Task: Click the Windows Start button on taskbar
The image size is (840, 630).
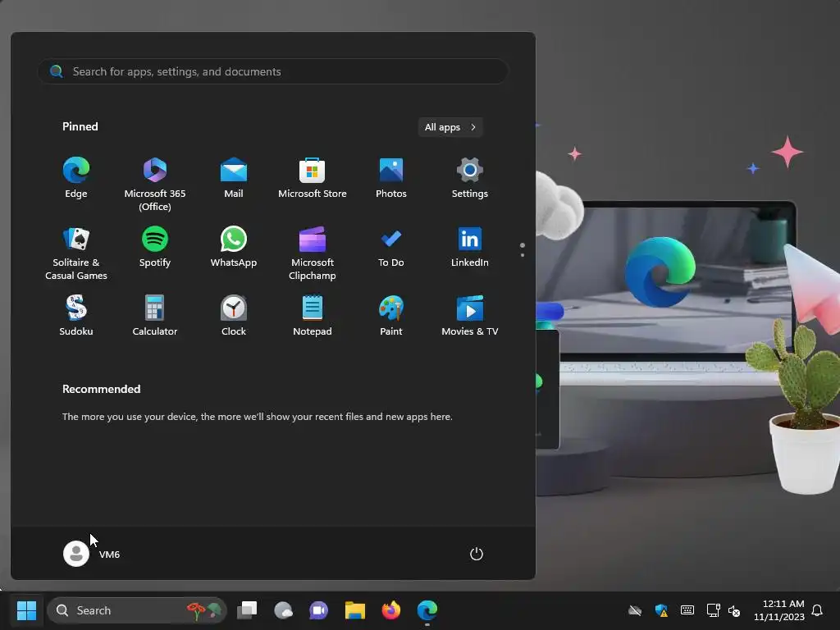Action: click(x=26, y=610)
